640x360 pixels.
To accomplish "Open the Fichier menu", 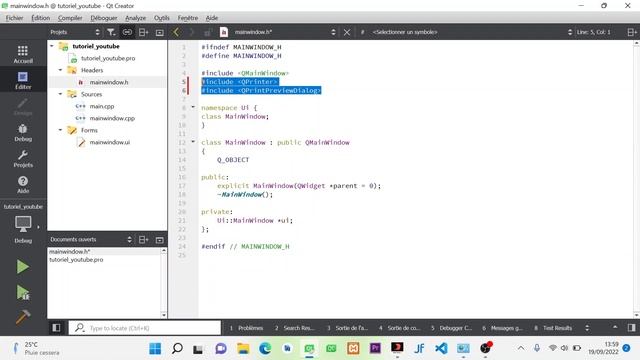I will 14,18.
